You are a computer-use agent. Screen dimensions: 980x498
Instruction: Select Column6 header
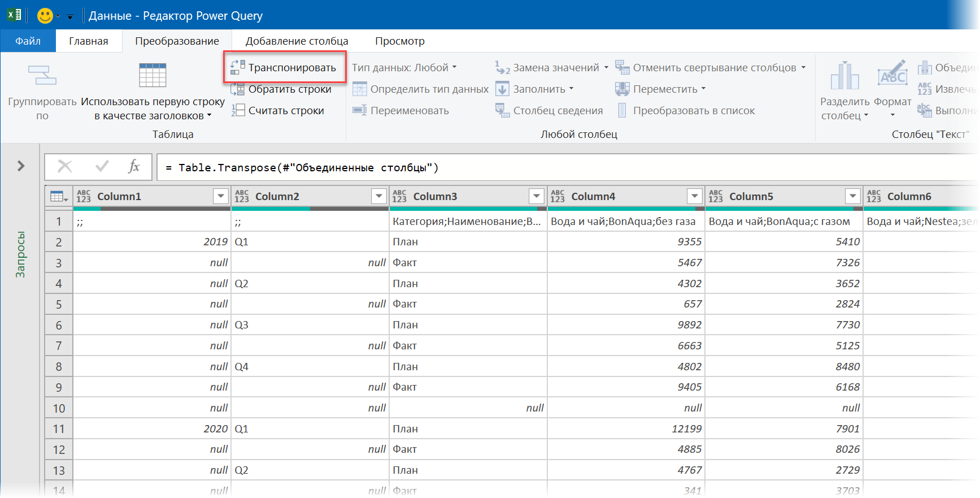coord(921,196)
